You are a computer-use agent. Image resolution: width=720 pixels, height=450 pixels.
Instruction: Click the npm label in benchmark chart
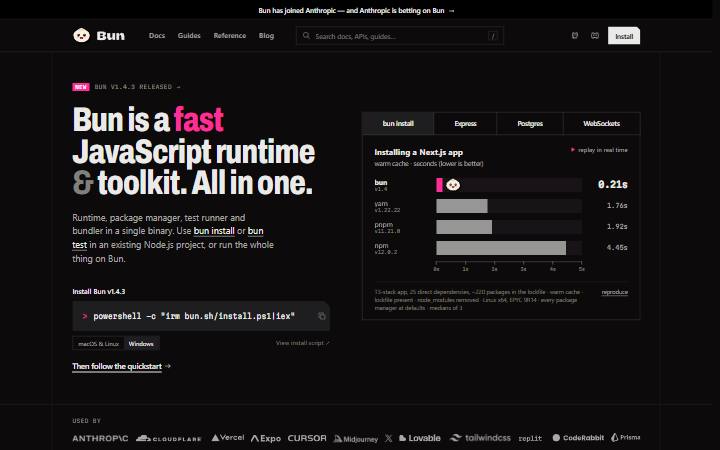[381, 246]
